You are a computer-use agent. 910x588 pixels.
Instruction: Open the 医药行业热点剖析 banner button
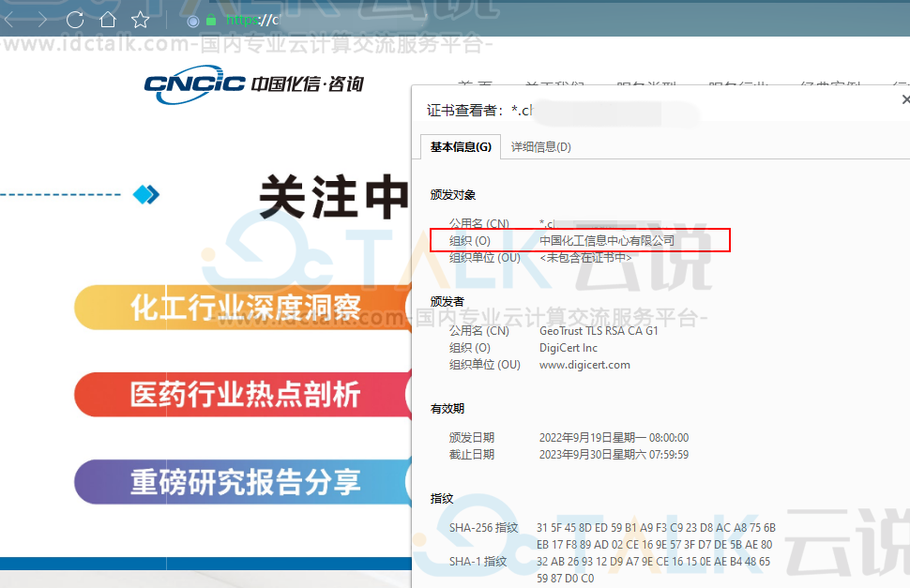244,395
